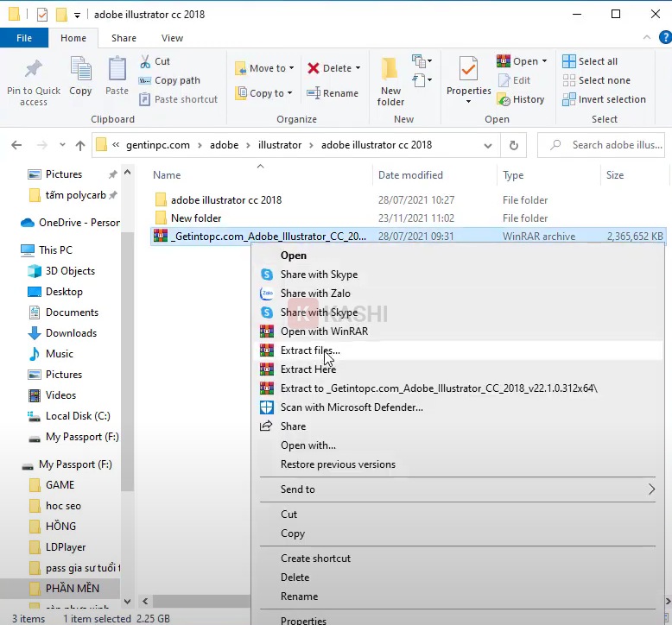Select adobe illustrator cc 2018 folder
The height and width of the screenshot is (625, 672).
click(x=408, y=200)
